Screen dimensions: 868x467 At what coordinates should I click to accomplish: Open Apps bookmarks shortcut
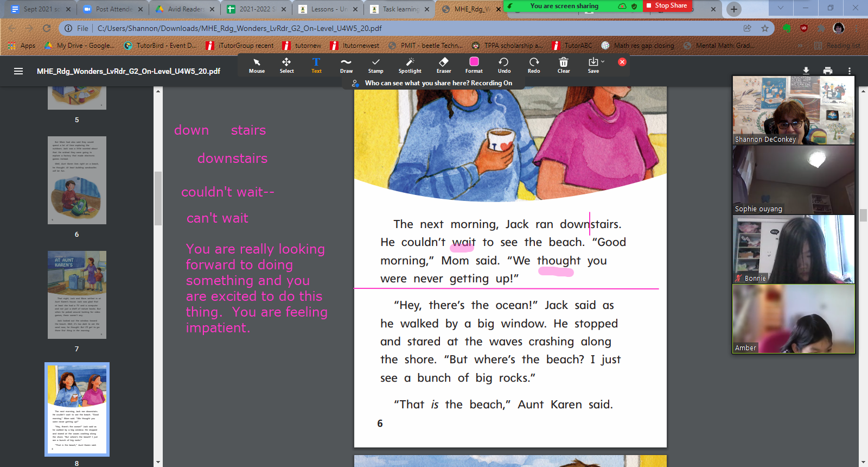tap(22, 46)
